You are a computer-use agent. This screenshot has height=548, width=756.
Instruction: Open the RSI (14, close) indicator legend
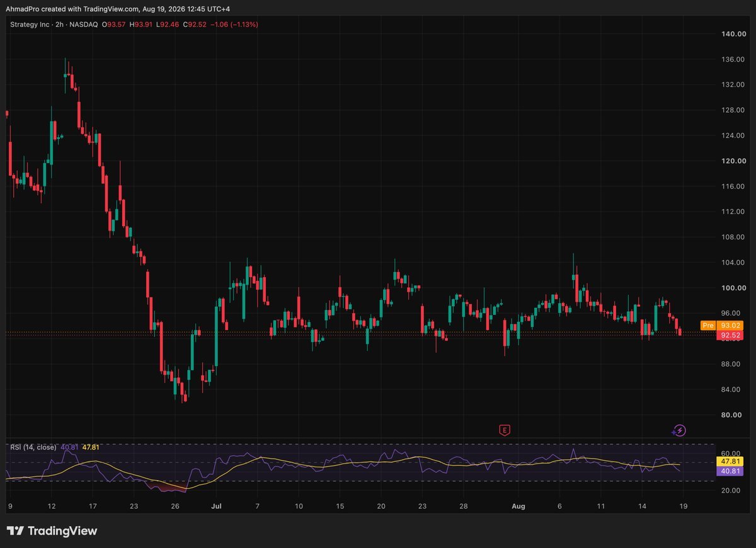[33, 447]
